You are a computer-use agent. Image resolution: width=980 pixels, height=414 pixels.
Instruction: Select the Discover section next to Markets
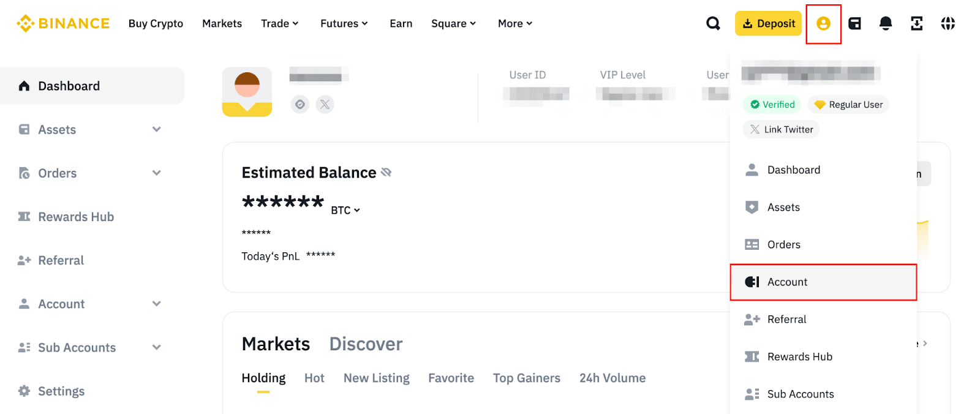click(366, 344)
